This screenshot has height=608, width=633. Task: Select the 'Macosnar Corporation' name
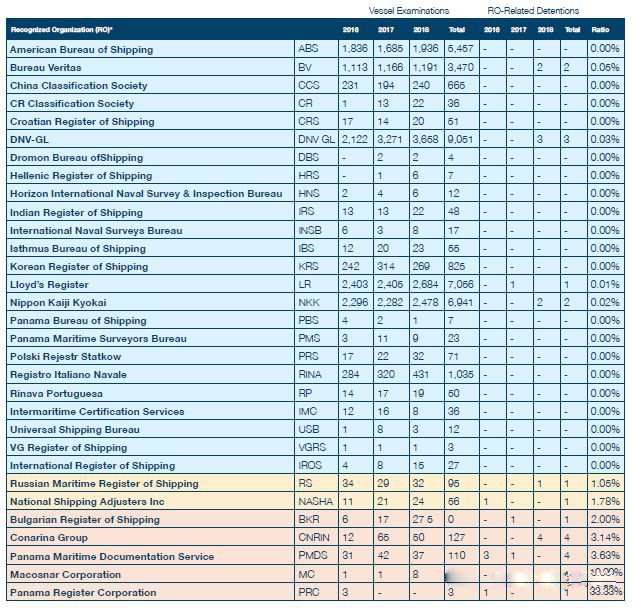click(65, 574)
